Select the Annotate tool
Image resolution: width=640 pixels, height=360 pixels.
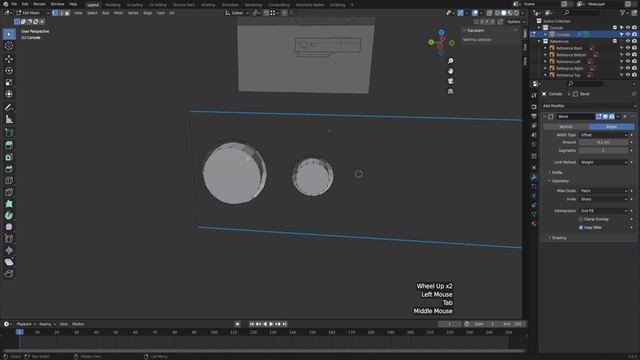pos(9,107)
